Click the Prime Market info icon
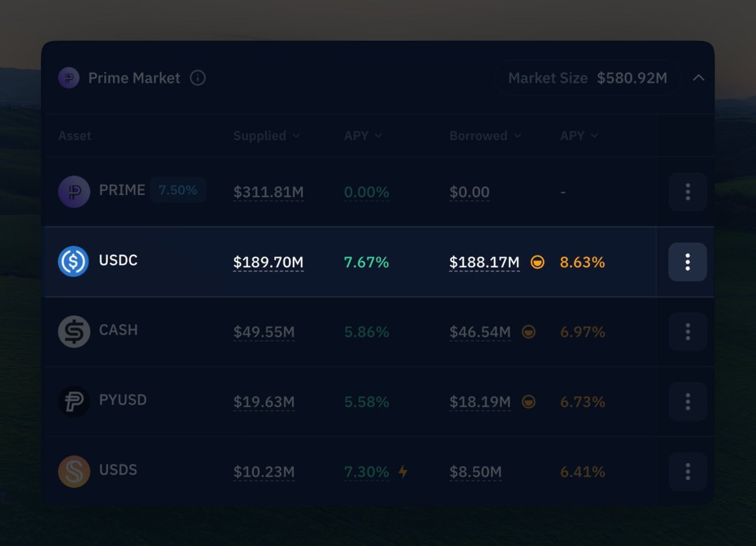 pyautogui.click(x=198, y=78)
